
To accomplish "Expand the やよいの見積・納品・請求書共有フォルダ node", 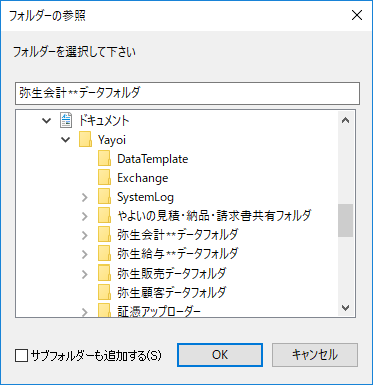I will click(85, 216).
